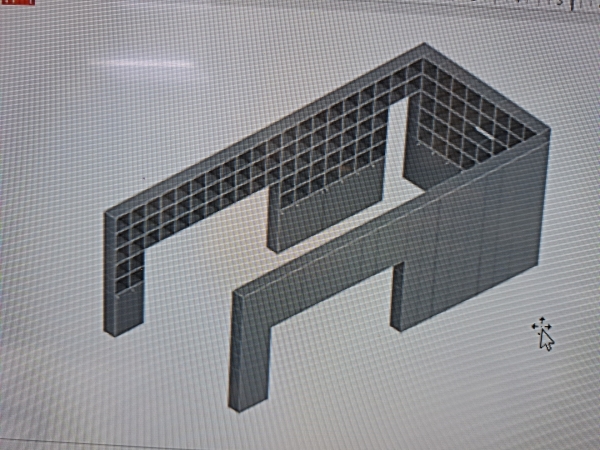Screen dimensions: 600x450
Task: Click the slot opening in right gridded wall
Action: 483,129
